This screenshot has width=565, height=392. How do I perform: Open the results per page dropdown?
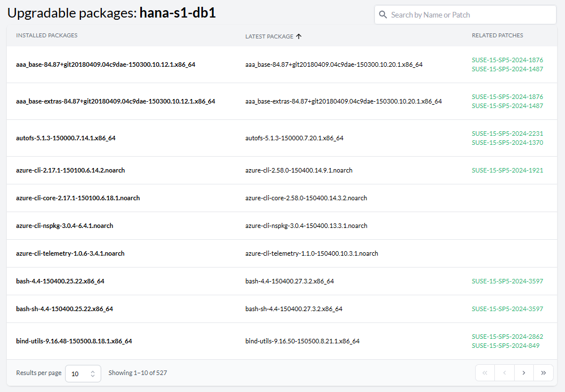(x=83, y=373)
